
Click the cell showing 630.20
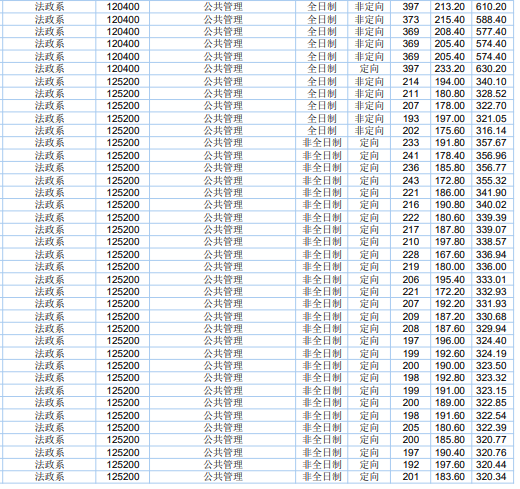(x=491, y=69)
